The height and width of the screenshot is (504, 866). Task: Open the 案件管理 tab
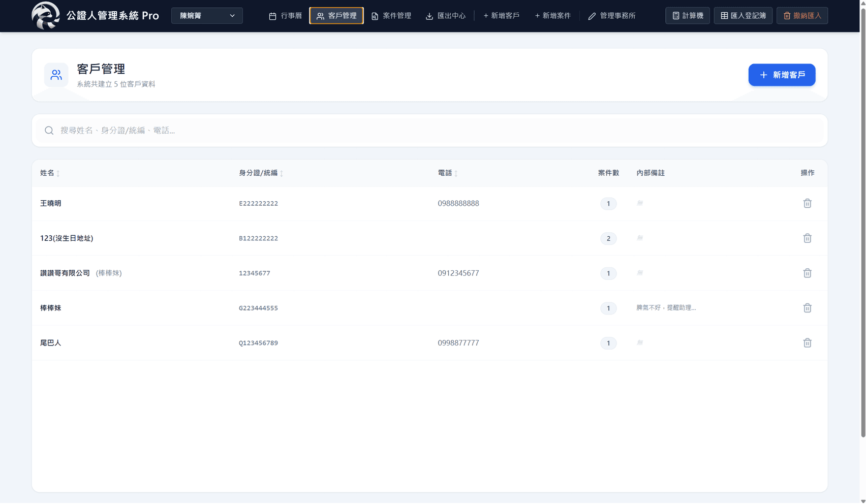391,16
